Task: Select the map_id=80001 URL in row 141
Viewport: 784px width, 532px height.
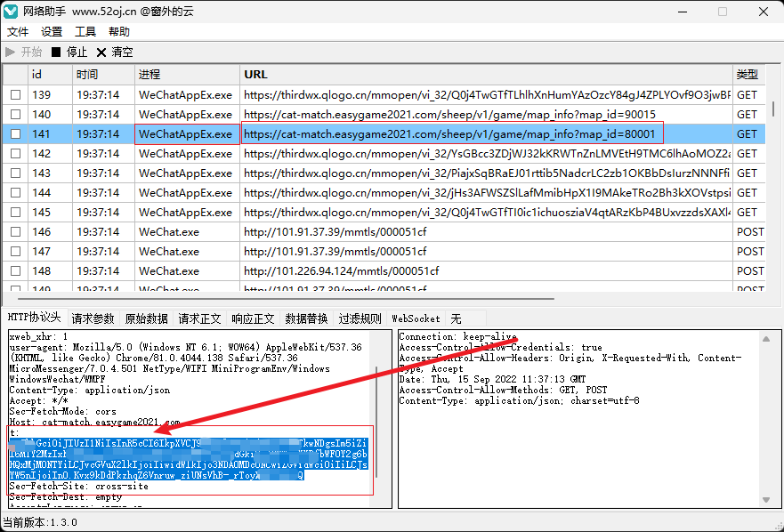Action: [x=449, y=134]
